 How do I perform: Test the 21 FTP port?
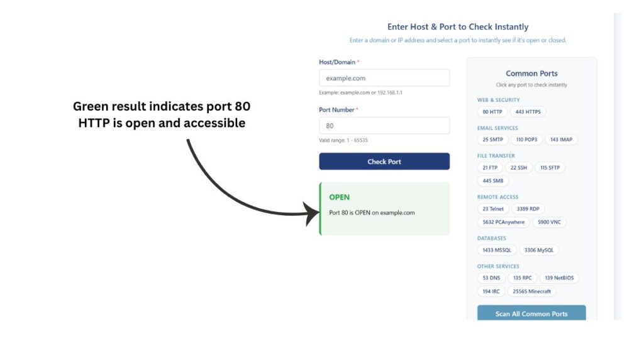(x=489, y=167)
